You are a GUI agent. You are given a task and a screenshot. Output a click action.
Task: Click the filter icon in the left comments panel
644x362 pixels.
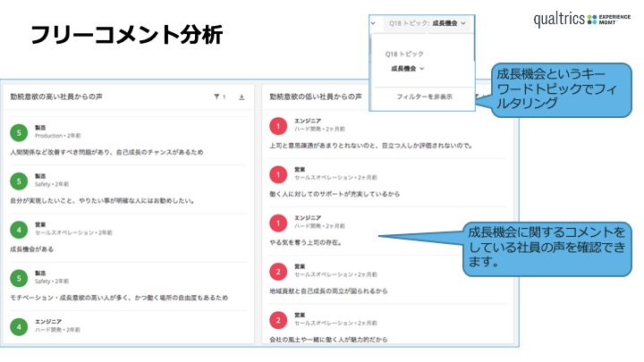tap(216, 96)
